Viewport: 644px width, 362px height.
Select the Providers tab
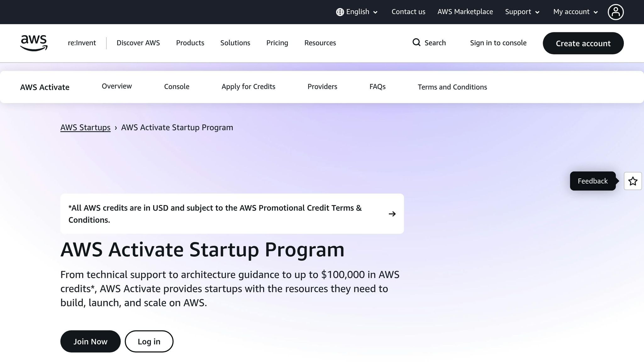[322, 87]
